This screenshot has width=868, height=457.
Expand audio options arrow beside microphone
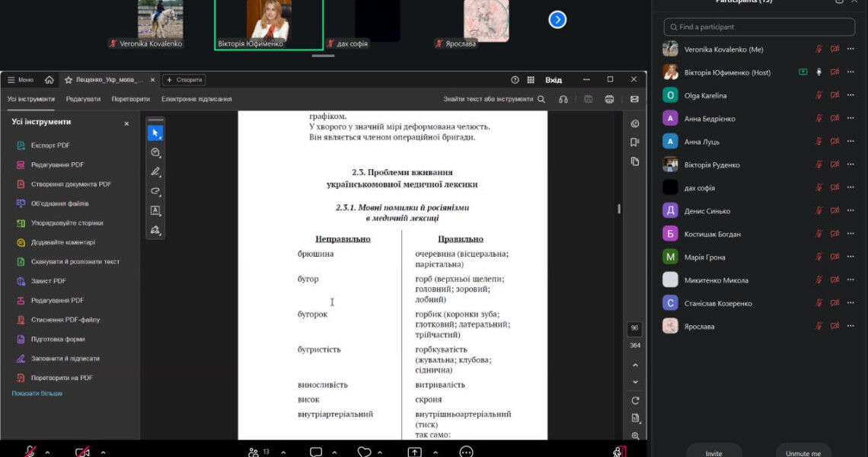(x=48, y=452)
